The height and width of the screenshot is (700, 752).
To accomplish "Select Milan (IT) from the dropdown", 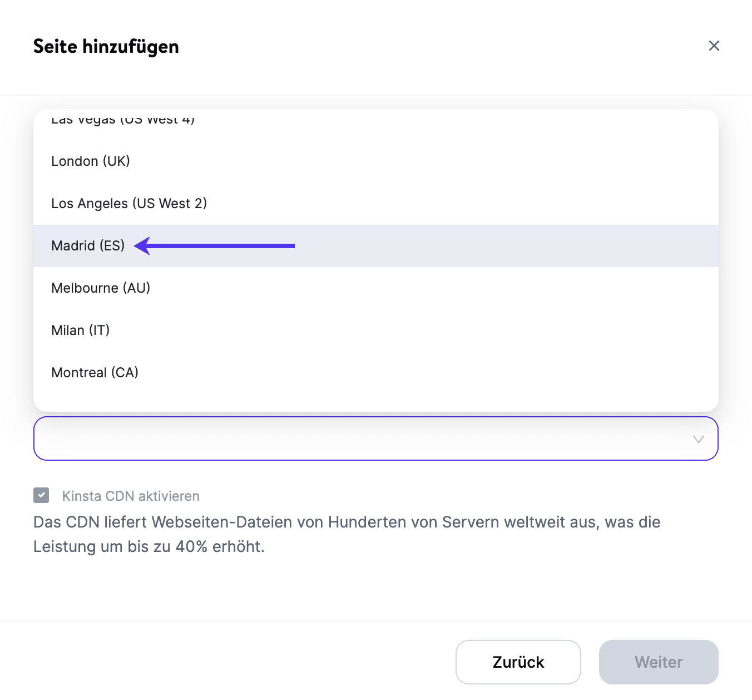I will point(81,330).
